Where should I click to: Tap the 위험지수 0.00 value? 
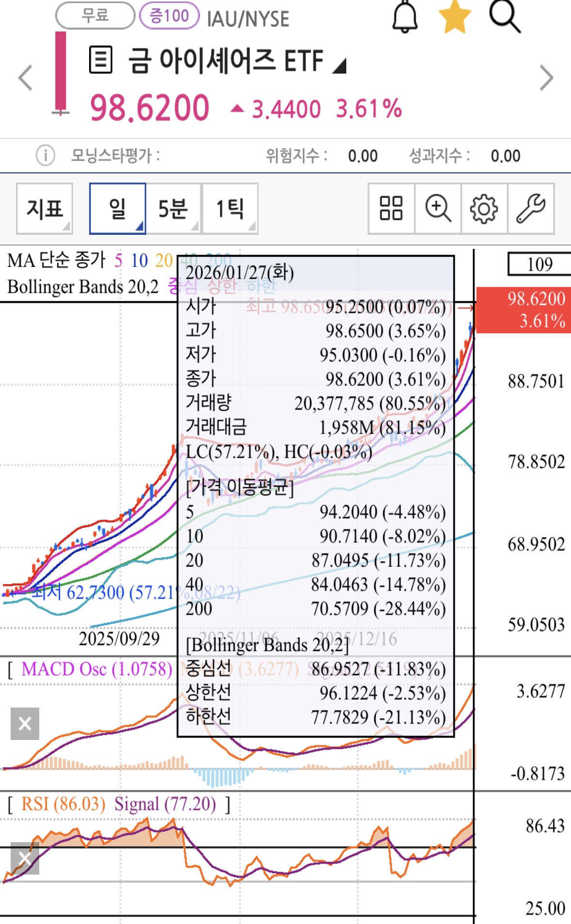pos(363,156)
